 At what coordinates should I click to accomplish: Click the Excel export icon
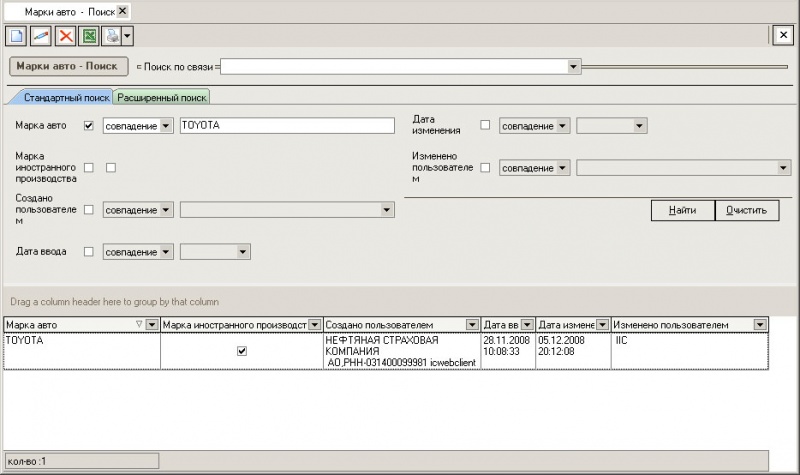(90, 36)
